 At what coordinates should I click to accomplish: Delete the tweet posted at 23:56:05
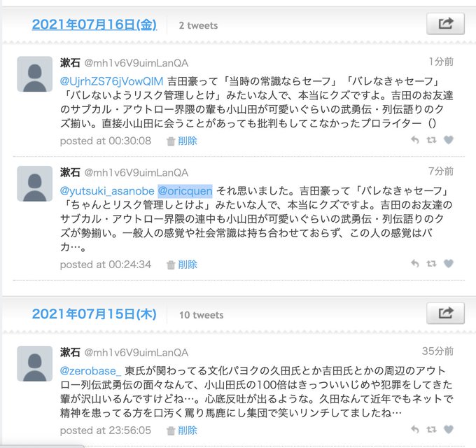pos(182,430)
